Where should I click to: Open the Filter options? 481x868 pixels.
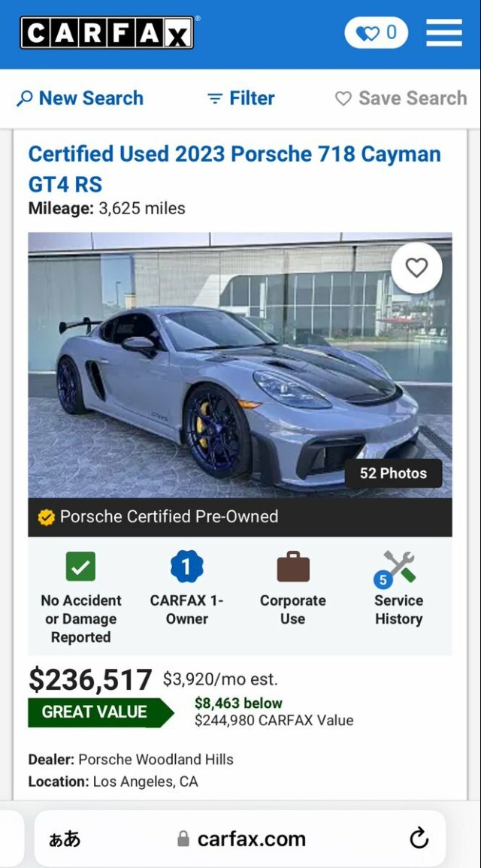(240, 98)
